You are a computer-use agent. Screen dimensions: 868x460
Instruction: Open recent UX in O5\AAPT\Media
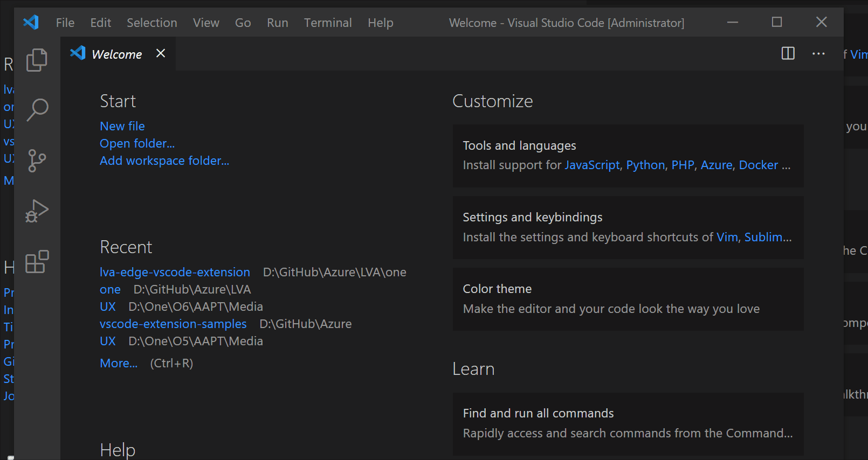pos(108,341)
